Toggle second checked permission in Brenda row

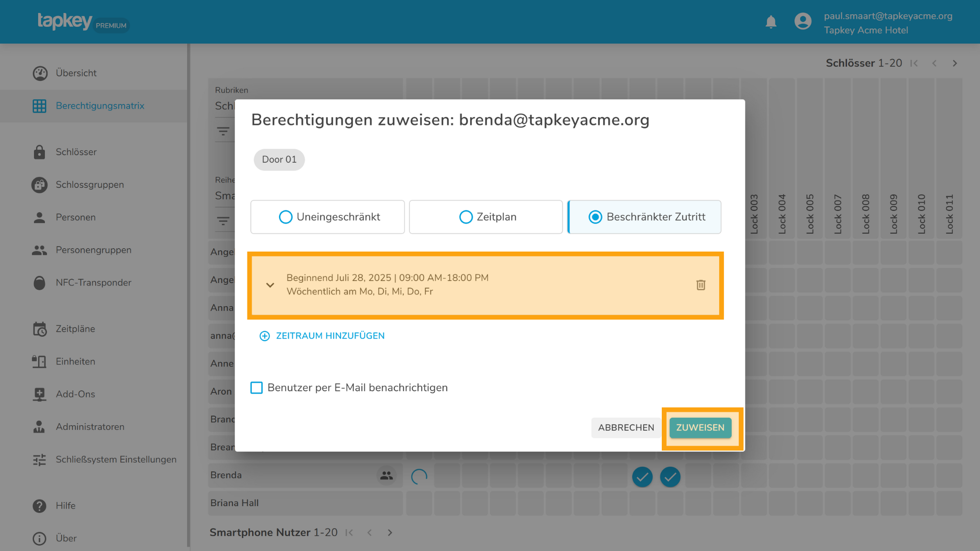pyautogui.click(x=670, y=477)
